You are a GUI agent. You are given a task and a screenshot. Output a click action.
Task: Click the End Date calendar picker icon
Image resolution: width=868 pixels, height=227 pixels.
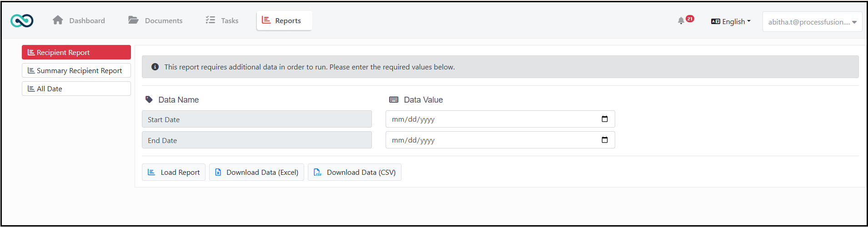(x=605, y=140)
